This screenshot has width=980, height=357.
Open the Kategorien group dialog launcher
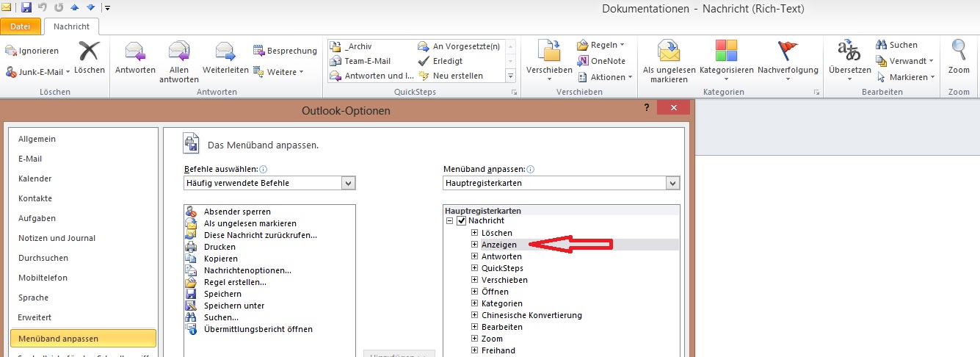click(816, 93)
